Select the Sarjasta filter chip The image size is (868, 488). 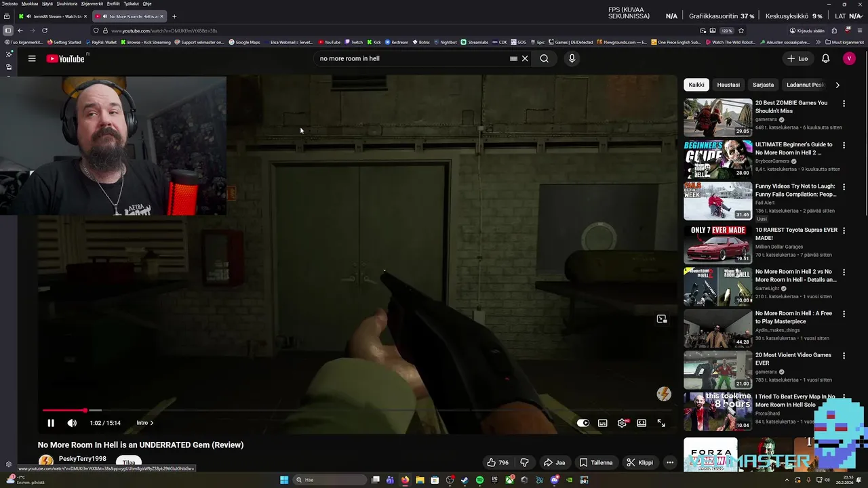click(763, 85)
